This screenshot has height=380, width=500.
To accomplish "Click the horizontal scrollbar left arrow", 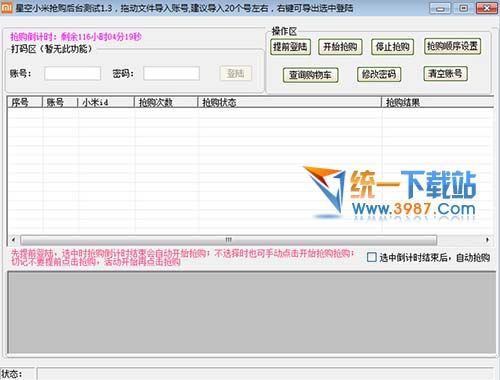I will pyautogui.click(x=13, y=240).
